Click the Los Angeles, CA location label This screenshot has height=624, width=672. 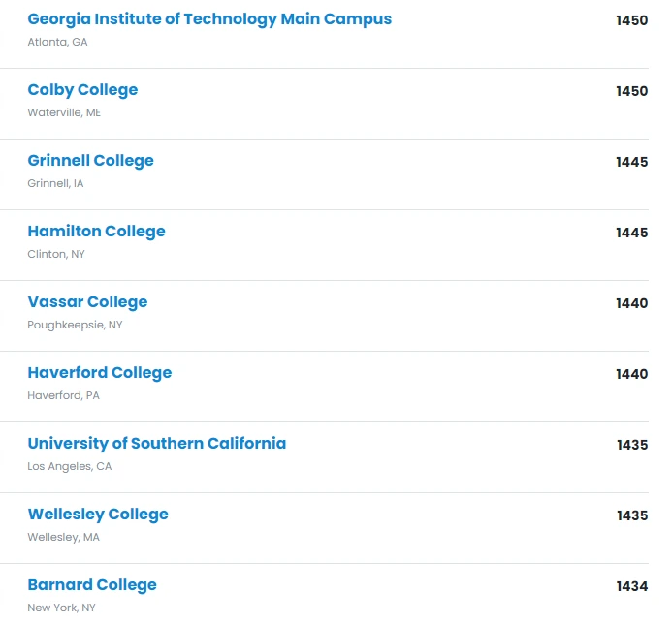[x=69, y=466]
